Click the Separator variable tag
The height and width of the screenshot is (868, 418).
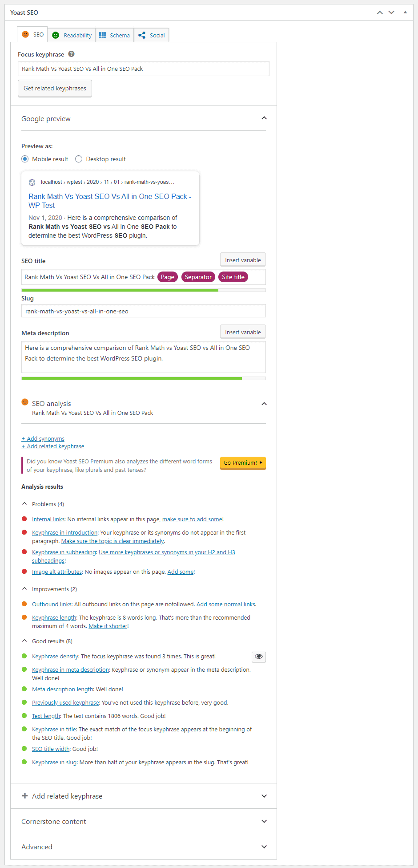click(198, 277)
